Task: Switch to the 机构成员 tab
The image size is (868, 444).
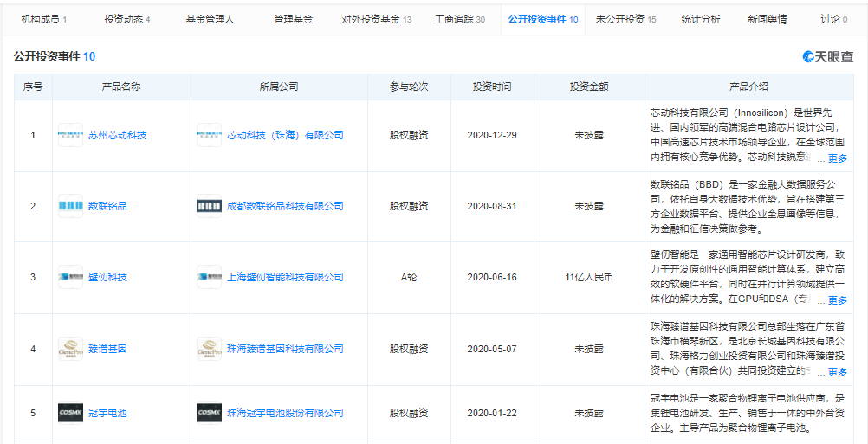Action: pyautogui.click(x=43, y=20)
